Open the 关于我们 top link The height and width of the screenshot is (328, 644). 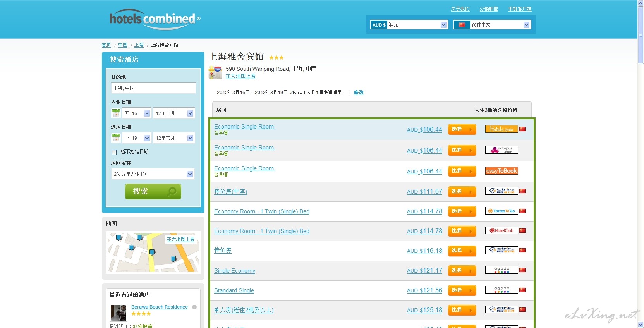pos(460,9)
